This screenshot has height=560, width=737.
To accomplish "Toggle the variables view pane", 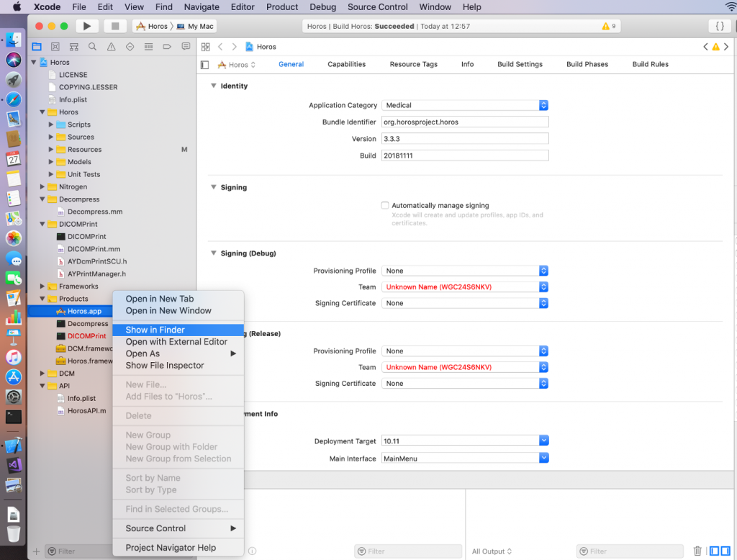I will [715, 551].
